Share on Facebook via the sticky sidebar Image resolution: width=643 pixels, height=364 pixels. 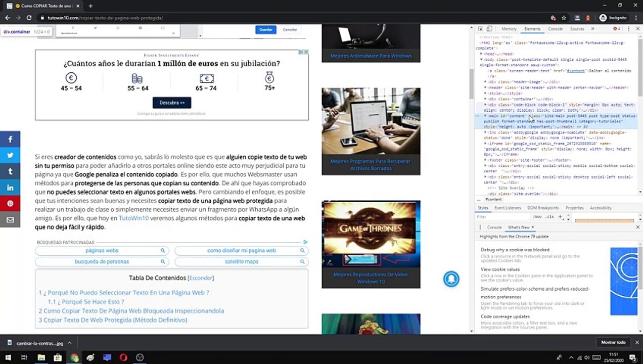[x=10, y=139]
